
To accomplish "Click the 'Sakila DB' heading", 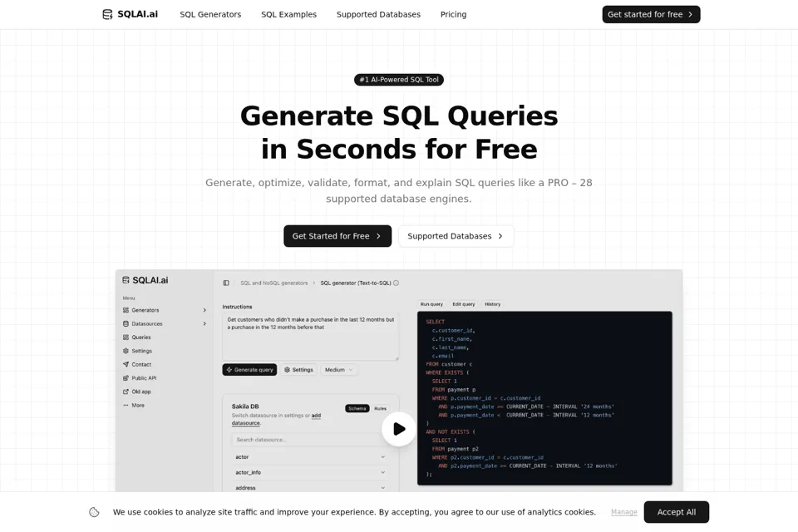I will point(245,406).
